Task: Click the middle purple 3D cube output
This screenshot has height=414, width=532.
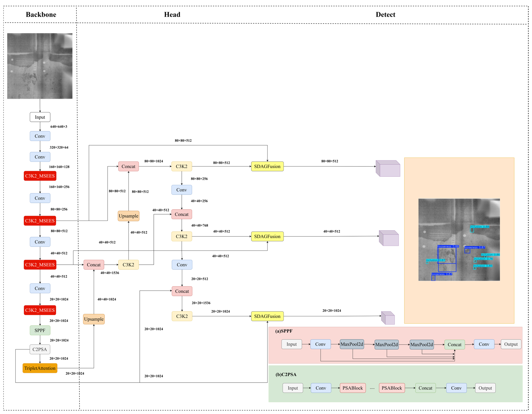Action: point(389,238)
